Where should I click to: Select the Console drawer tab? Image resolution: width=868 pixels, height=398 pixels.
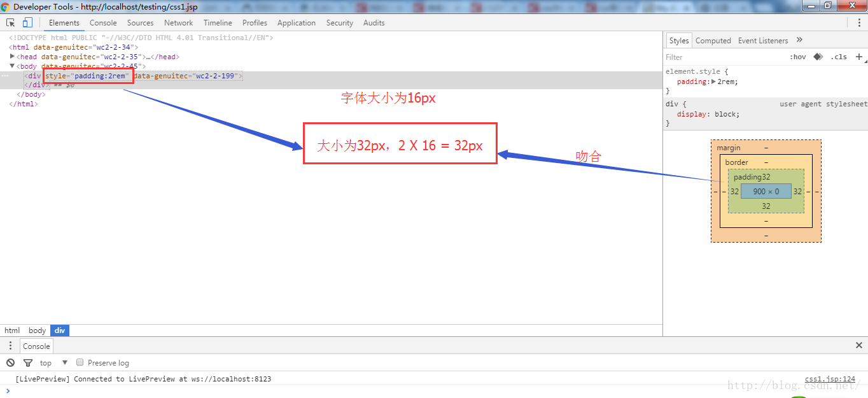pyautogui.click(x=36, y=346)
